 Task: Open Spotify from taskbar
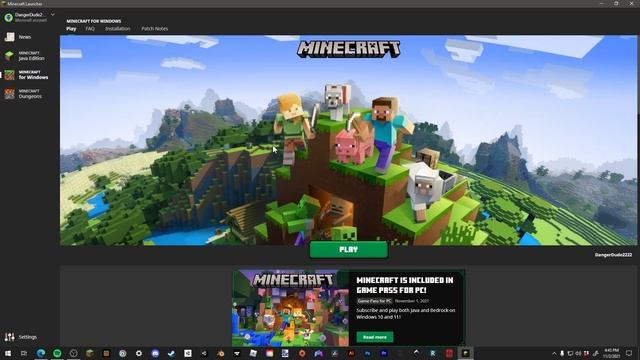click(x=57, y=353)
